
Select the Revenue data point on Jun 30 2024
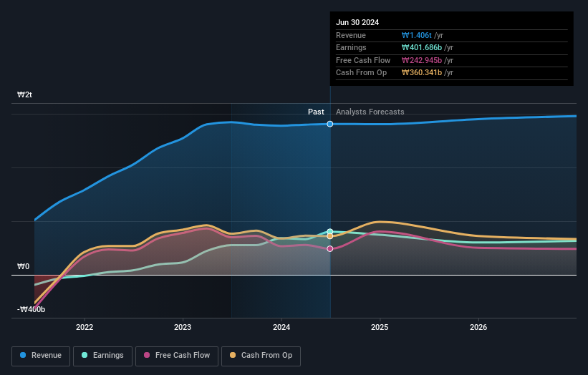tap(330, 124)
